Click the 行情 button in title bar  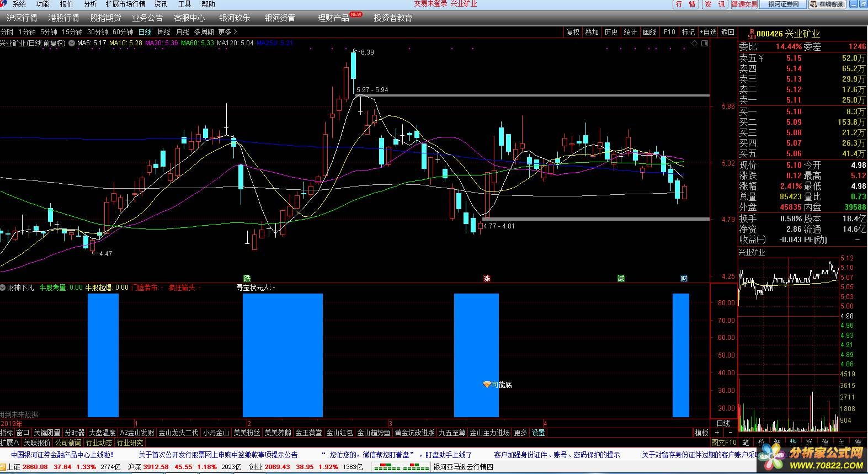coord(686,4)
